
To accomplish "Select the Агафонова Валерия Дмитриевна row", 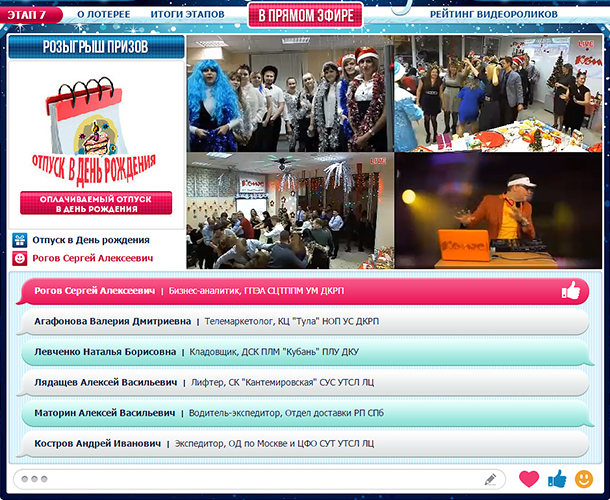I will 303,321.
